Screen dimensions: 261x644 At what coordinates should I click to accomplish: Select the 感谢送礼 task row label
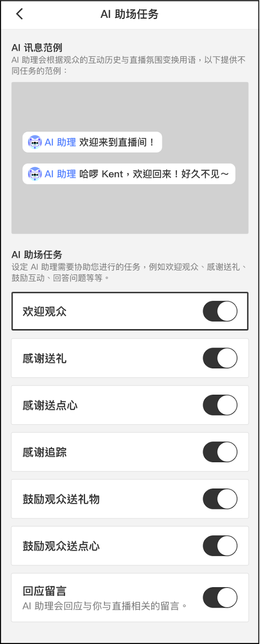coord(44,359)
